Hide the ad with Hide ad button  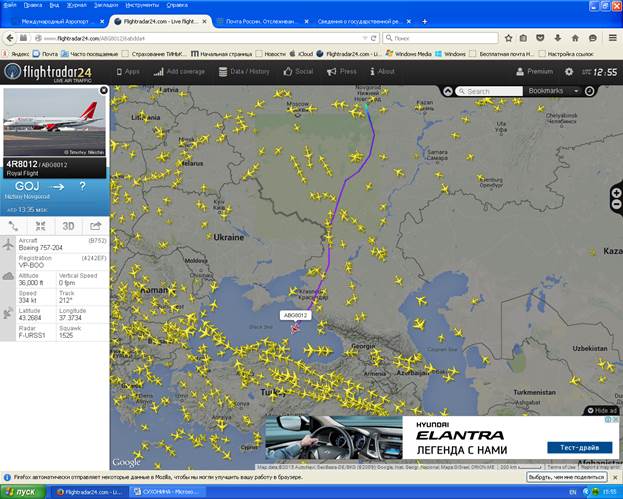pyautogui.click(x=602, y=410)
